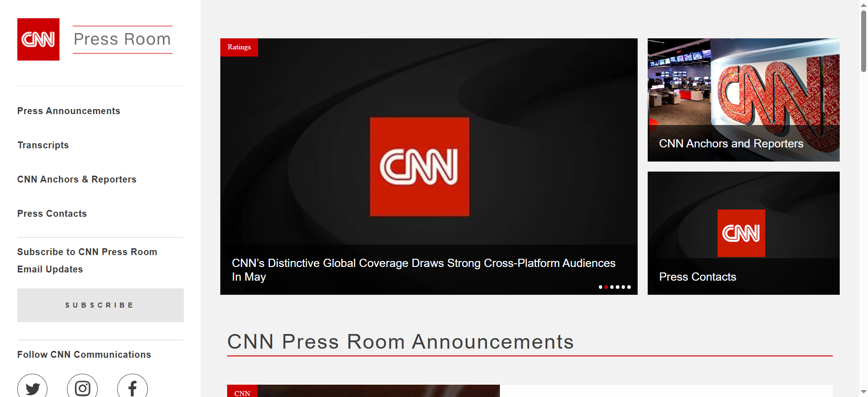This screenshot has width=868, height=397.
Task: Click the Press Room header title
Action: tap(122, 39)
